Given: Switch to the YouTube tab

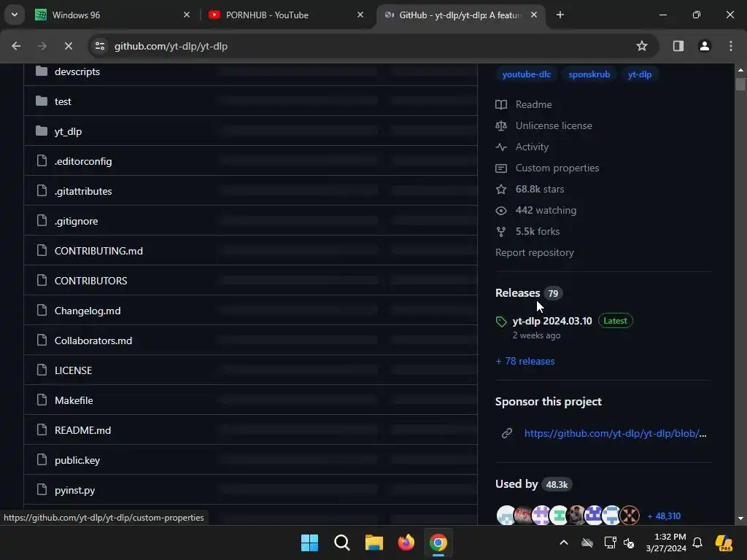Looking at the screenshot, I should (x=286, y=15).
